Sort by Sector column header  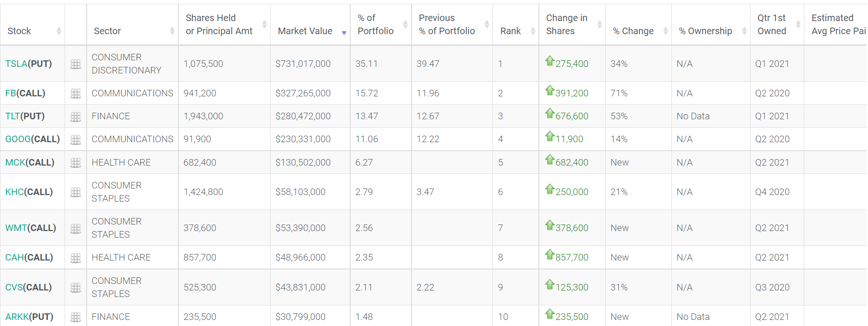107,31
